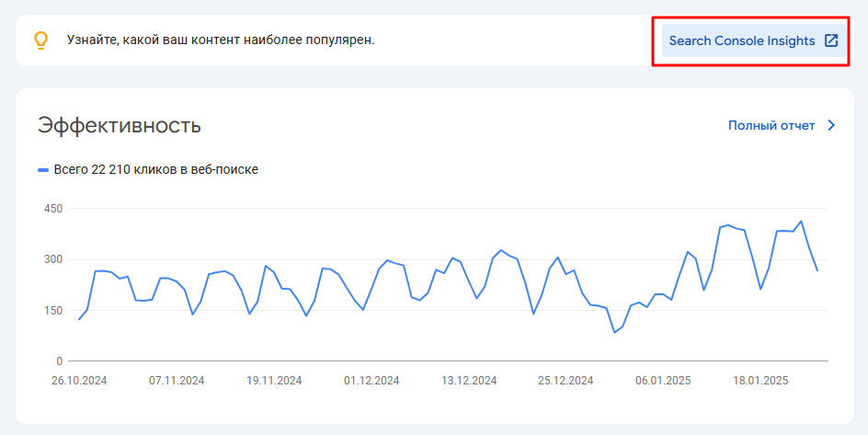Click the 450 y-axis label
This screenshot has width=868, height=435.
(52, 209)
